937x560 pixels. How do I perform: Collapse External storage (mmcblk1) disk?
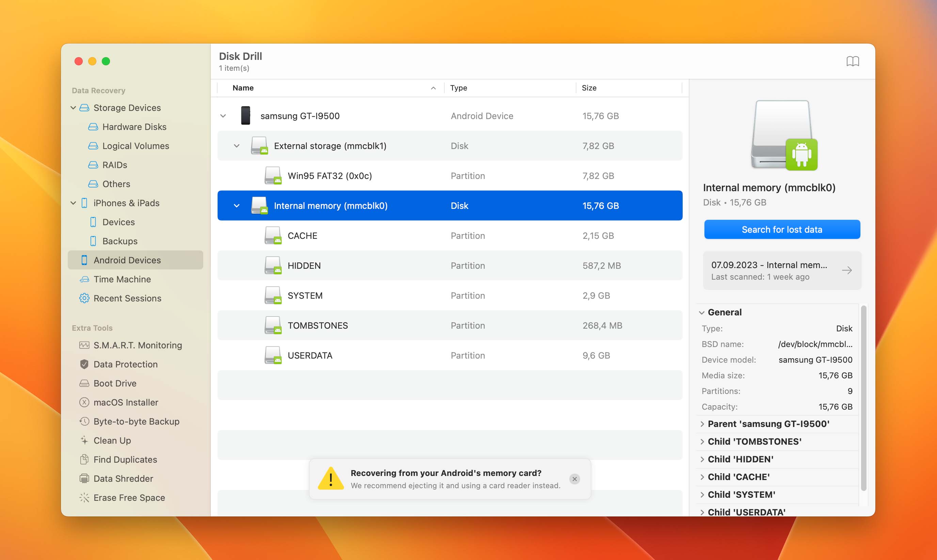(237, 146)
